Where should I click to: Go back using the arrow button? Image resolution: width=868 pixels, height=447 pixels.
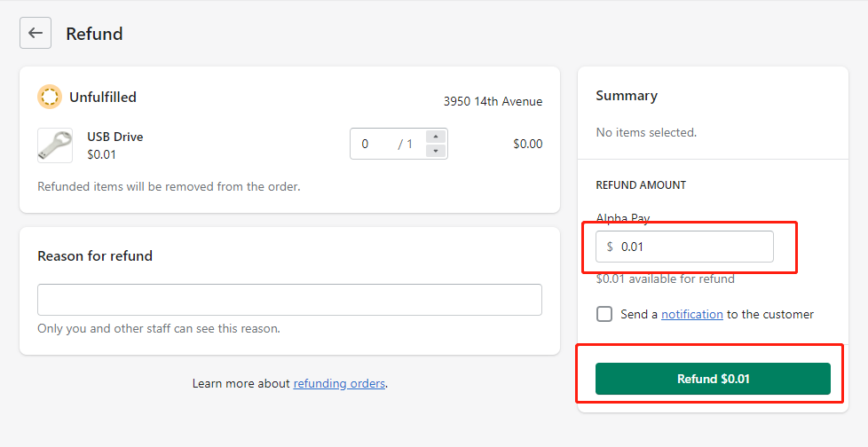pos(36,33)
